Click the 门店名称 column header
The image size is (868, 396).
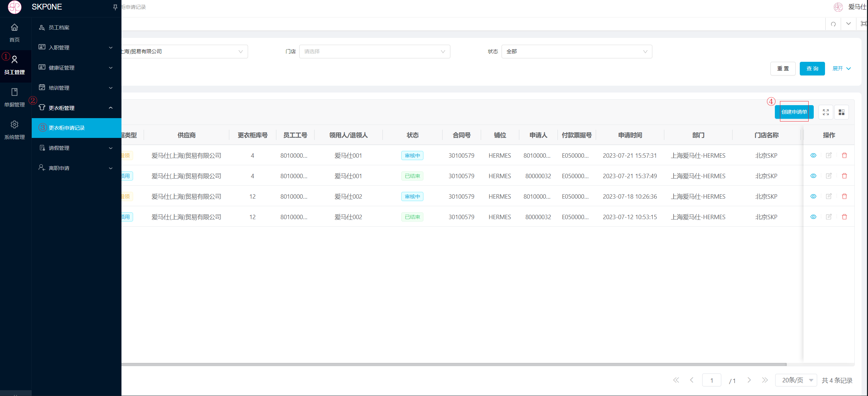click(766, 135)
